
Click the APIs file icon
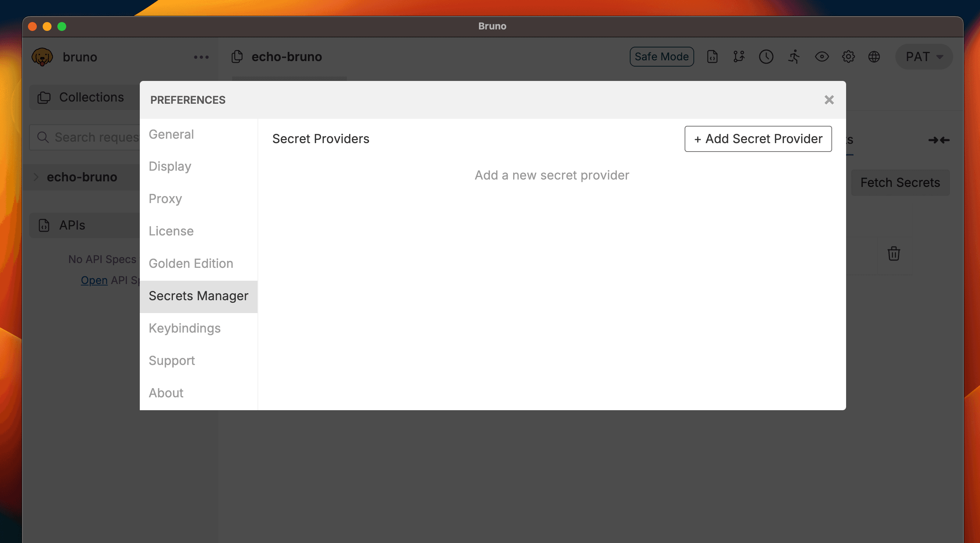(x=44, y=225)
